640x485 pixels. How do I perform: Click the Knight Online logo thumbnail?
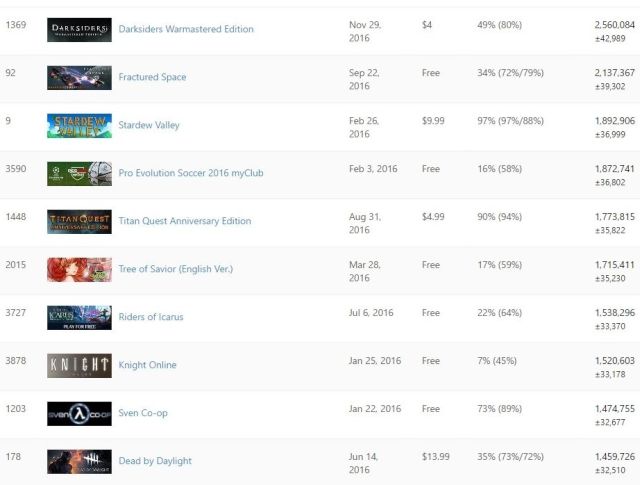coord(79,366)
